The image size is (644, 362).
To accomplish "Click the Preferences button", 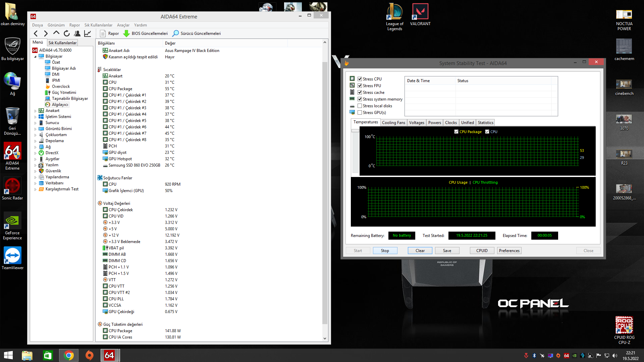I will [x=509, y=251].
